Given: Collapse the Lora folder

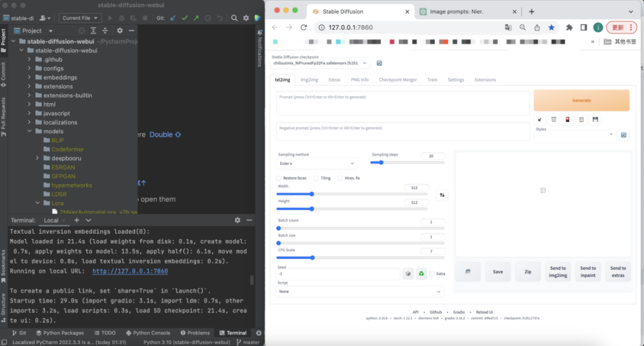Looking at the screenshot, I should point(38,203).
